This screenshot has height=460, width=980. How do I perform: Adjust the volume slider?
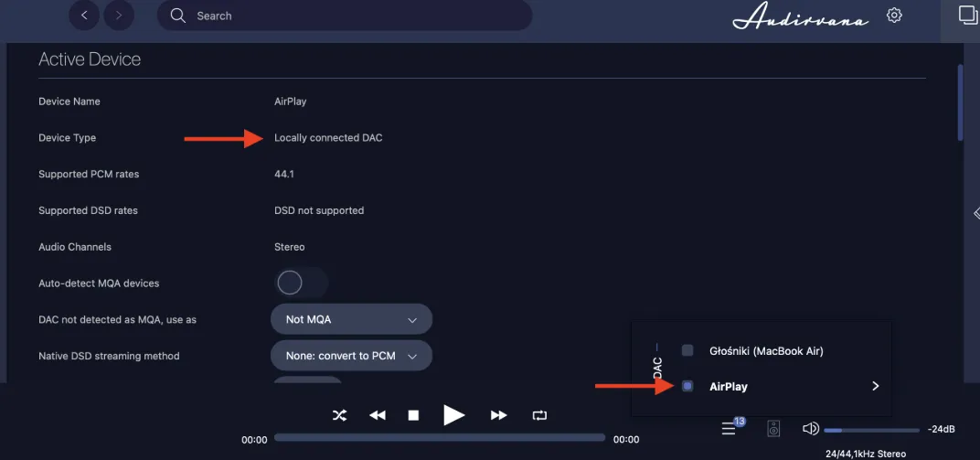pos(872,430)
